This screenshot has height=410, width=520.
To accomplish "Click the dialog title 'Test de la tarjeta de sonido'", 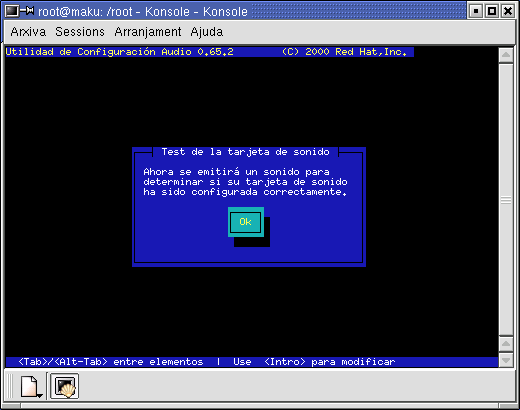I will pos(246,152).
